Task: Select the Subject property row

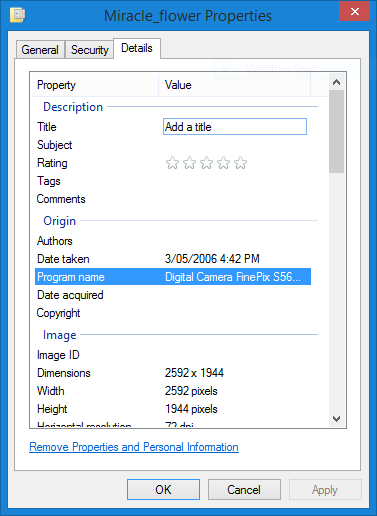Action: coord(173,145)
